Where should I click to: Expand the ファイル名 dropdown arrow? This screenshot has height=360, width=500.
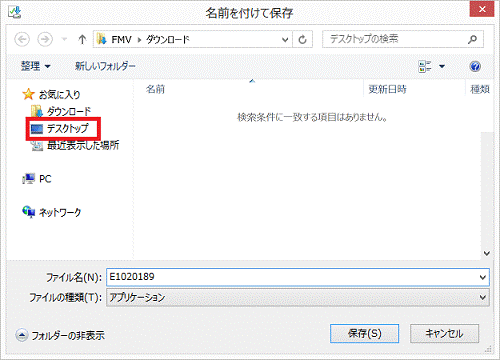pyautogui.click(x=483, y=277)
